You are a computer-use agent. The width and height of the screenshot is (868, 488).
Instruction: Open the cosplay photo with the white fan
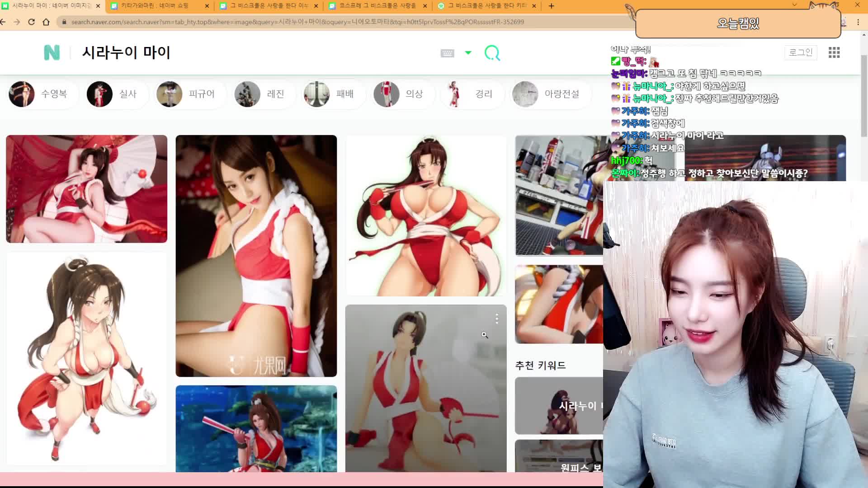pyautogui.click(x=86, y=189)
